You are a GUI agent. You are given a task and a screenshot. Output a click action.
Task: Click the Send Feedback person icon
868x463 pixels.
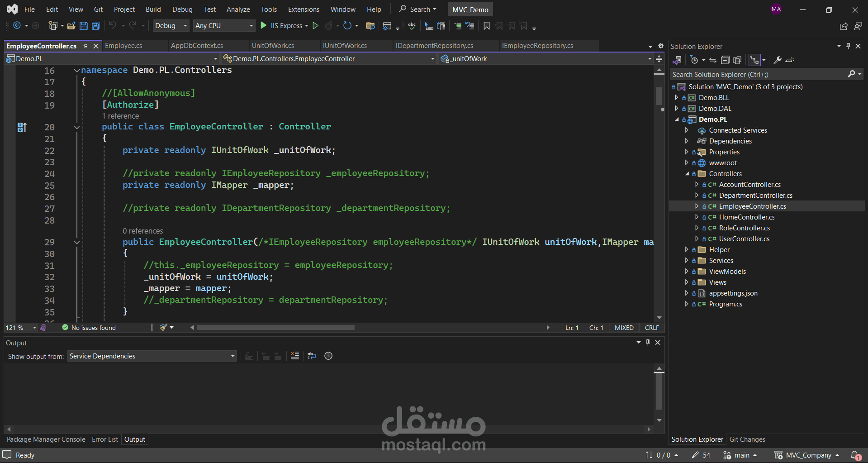coord(858,26)
